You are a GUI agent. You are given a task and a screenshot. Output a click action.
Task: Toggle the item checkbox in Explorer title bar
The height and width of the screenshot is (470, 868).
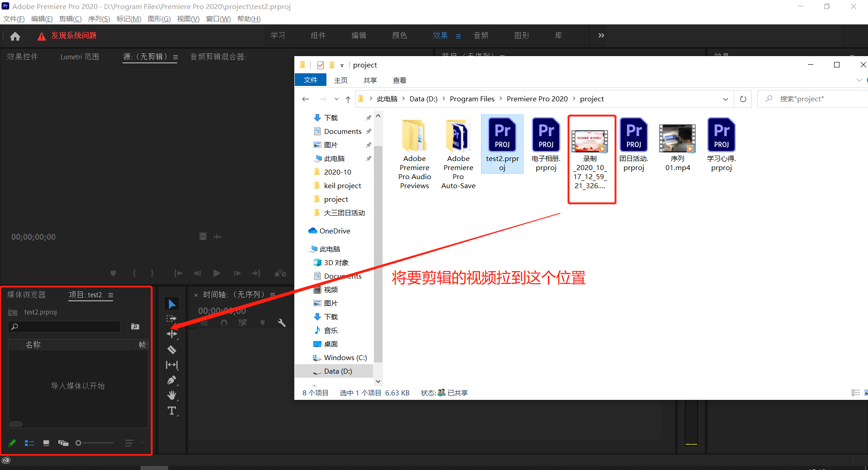click(x=321, y=65)
